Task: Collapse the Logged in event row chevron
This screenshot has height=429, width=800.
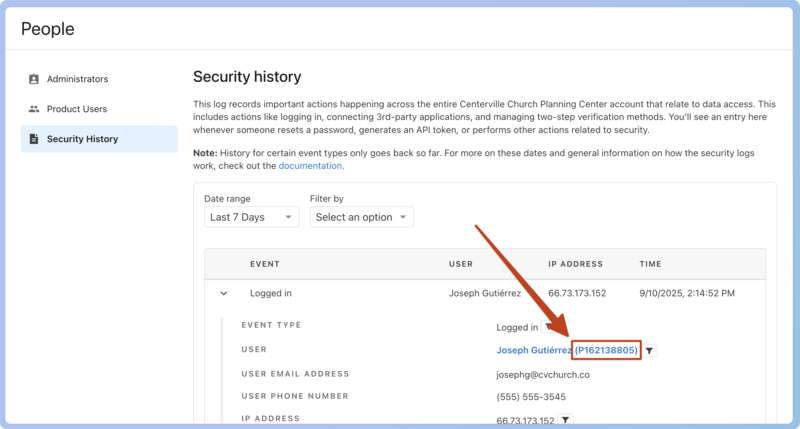Action: [x=223, y=293]
